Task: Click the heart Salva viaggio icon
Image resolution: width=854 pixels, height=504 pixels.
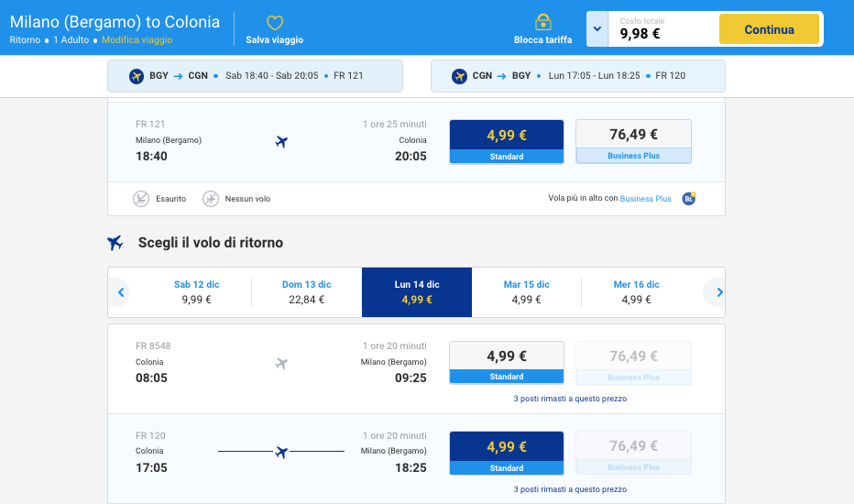Action: [x=274, y=22]
